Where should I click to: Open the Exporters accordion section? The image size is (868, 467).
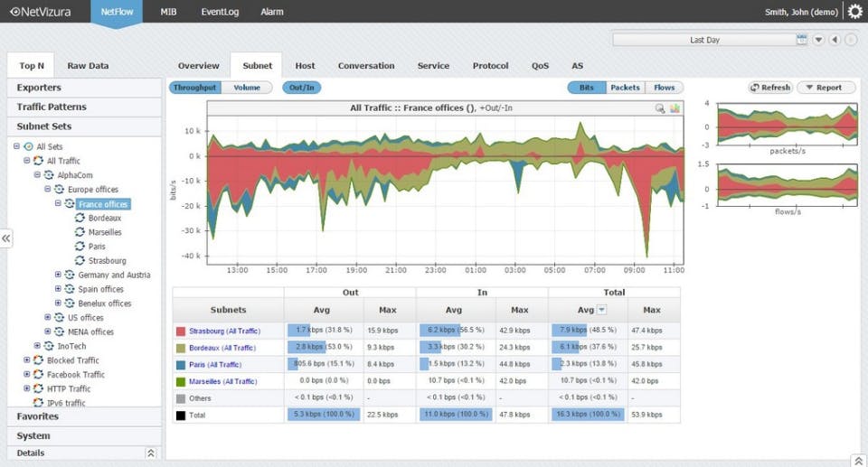pos(84,88)
